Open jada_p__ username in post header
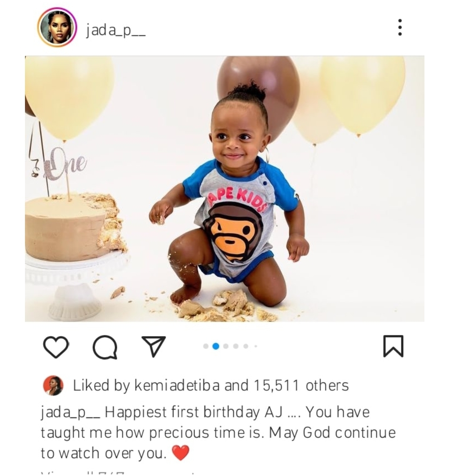449x476 pixels. (x=116, y=31)
